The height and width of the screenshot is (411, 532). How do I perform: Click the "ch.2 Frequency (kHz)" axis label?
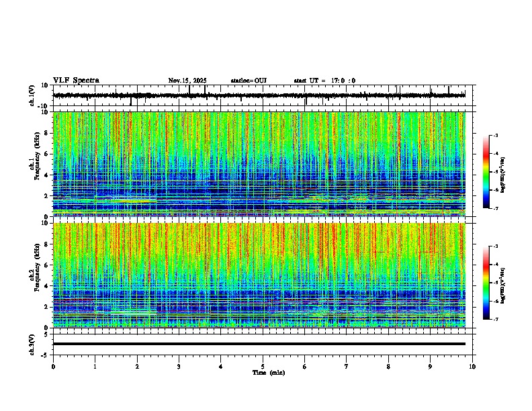[34, 267]
